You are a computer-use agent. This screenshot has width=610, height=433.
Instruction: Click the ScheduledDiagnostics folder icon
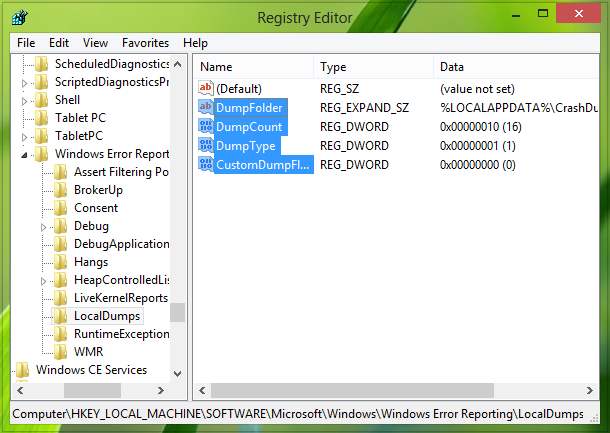[42, 64]
